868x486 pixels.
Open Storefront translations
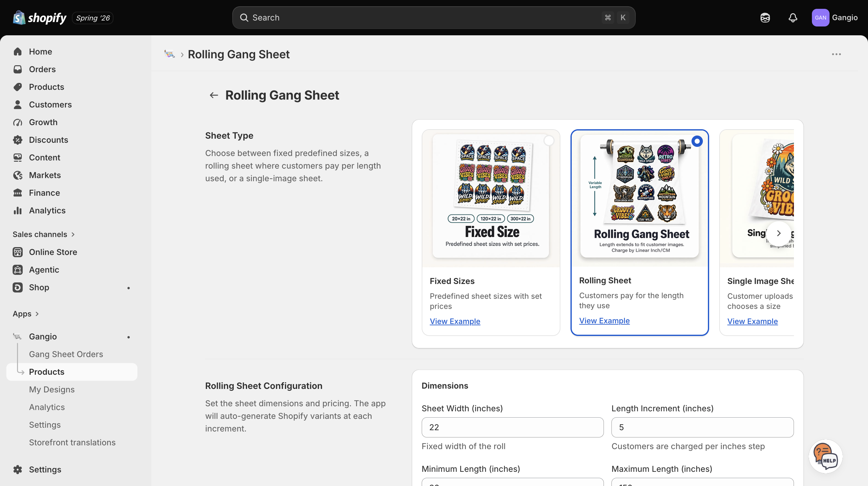click(x=72, y=442)
